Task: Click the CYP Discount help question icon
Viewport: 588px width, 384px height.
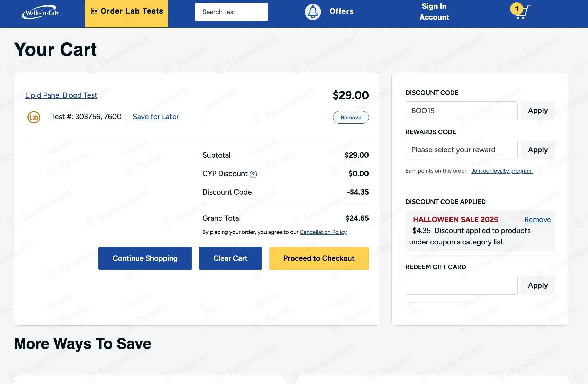Action: click(x=253, y=175)
